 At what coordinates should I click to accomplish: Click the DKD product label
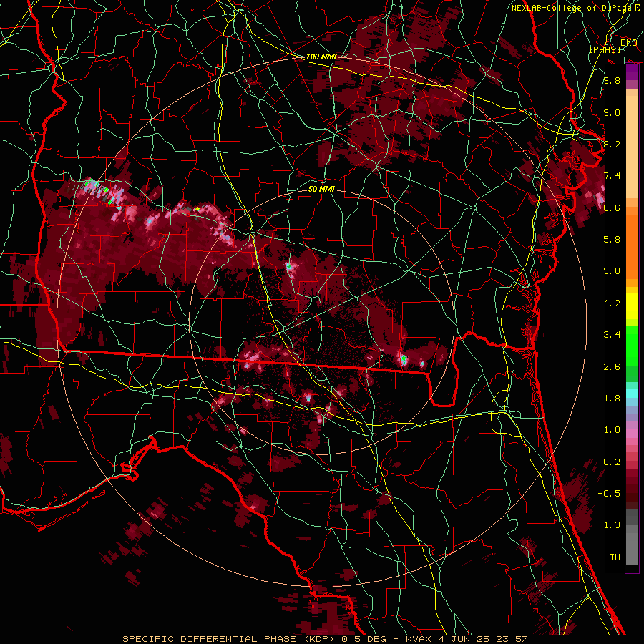(x=628, y=43)
